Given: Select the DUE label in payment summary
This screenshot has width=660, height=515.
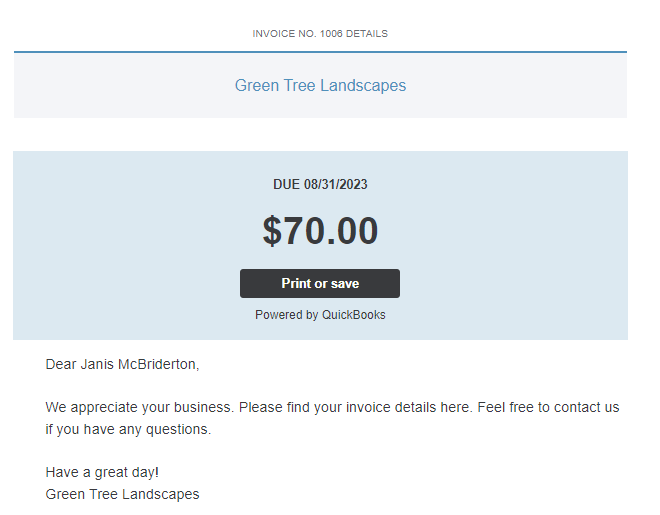Looking at the screenshot, I should click(286, 184).
